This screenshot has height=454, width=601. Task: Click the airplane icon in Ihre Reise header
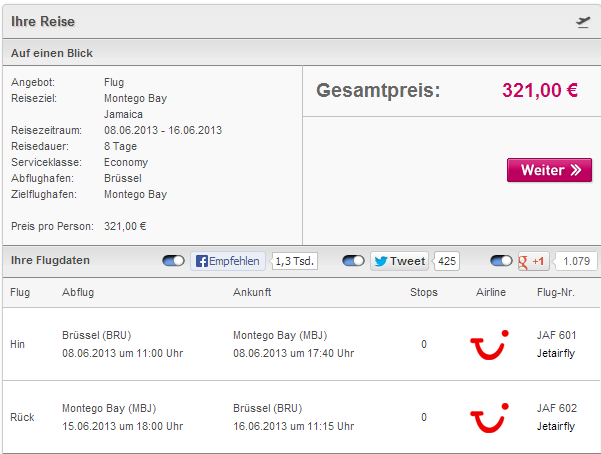click(x=583, y=22)
